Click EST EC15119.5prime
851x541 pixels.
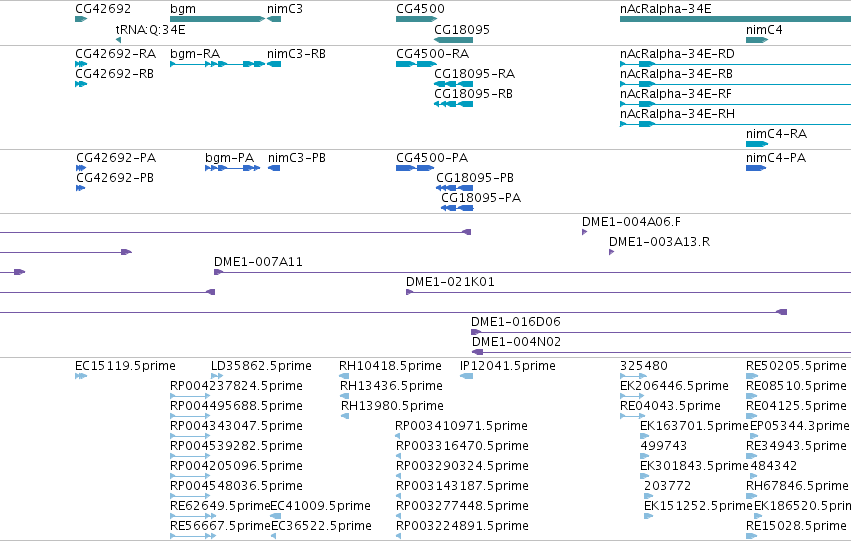[125, 366]
